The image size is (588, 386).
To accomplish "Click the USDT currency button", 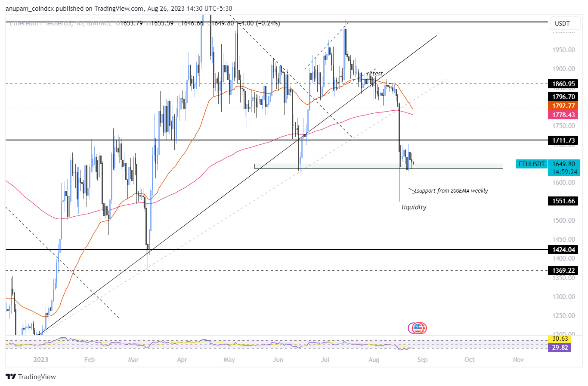I will [x=564, y=23].
